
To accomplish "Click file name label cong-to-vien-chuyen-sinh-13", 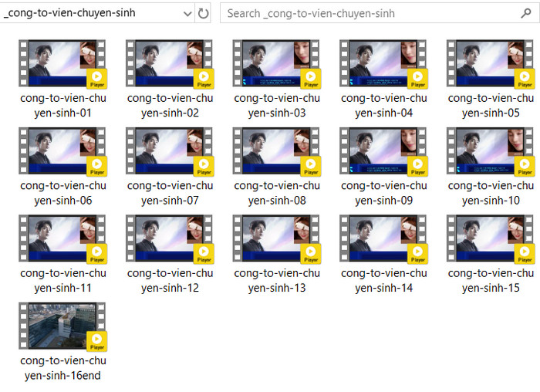I will [277, 280].
